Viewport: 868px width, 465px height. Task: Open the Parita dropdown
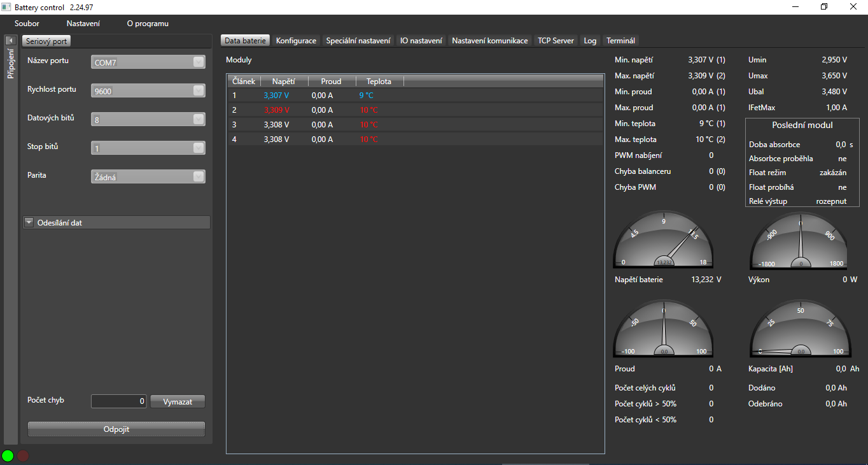point(148,177)
